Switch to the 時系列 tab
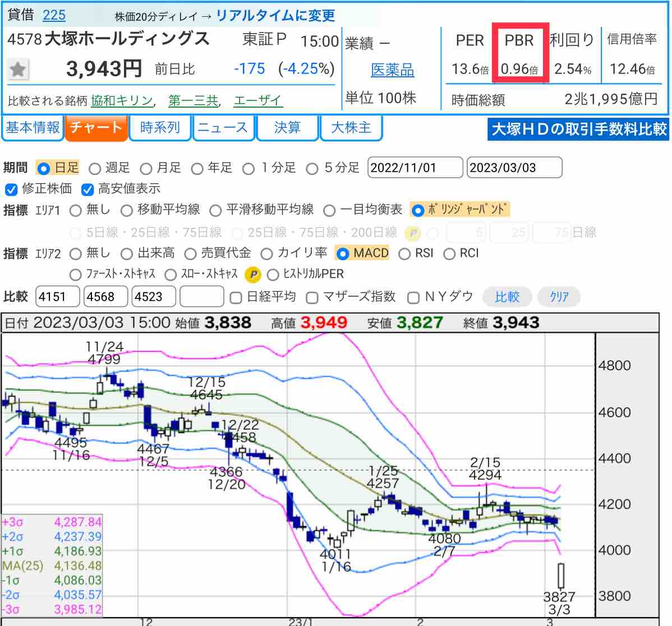Screen dimensions: 672x626 click(x=160, y=128)
